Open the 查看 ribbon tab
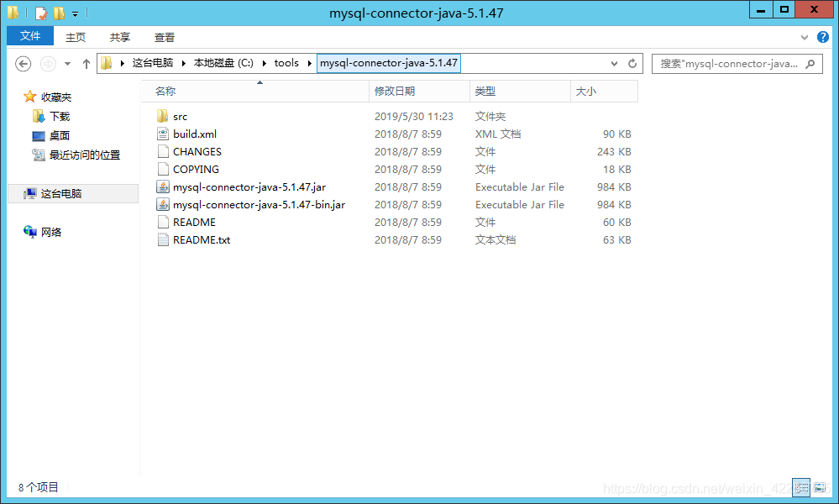The height and width of the screenshot is (504, 839). (x=165, y=37)
